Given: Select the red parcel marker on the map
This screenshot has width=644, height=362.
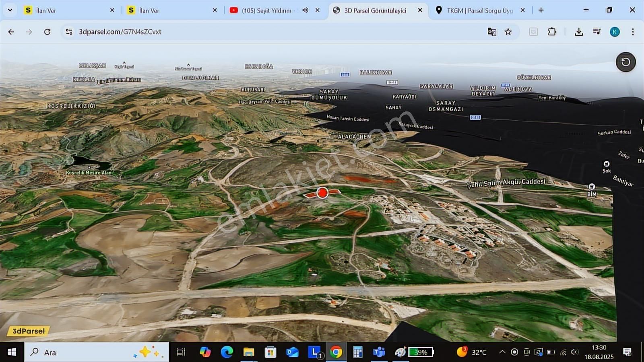Looking at the screenshot, I should tap(322, 193).
